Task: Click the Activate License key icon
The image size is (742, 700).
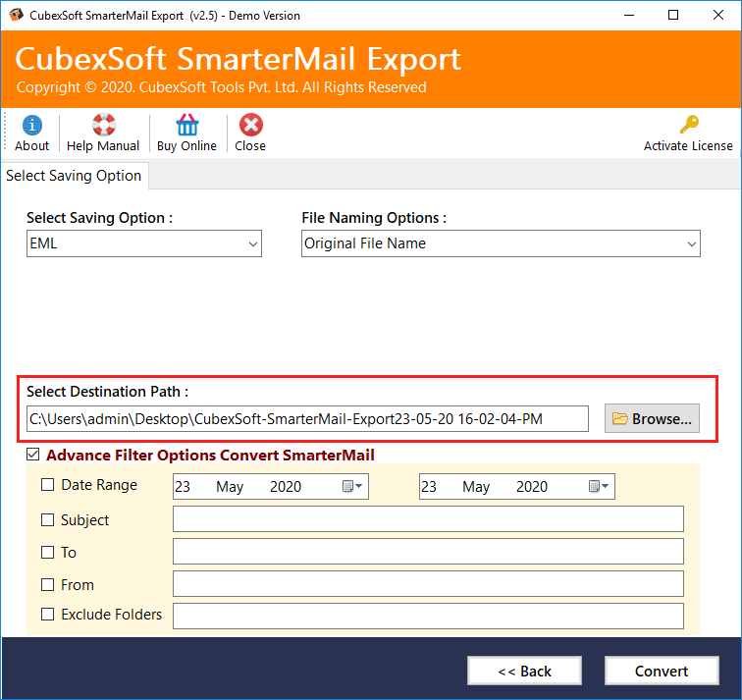Action: [689, 125]
